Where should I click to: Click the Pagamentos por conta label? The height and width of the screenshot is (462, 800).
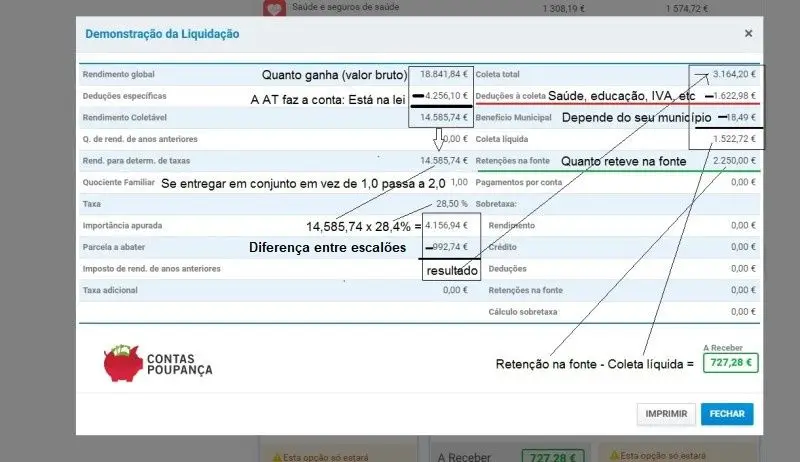[518, 182]
